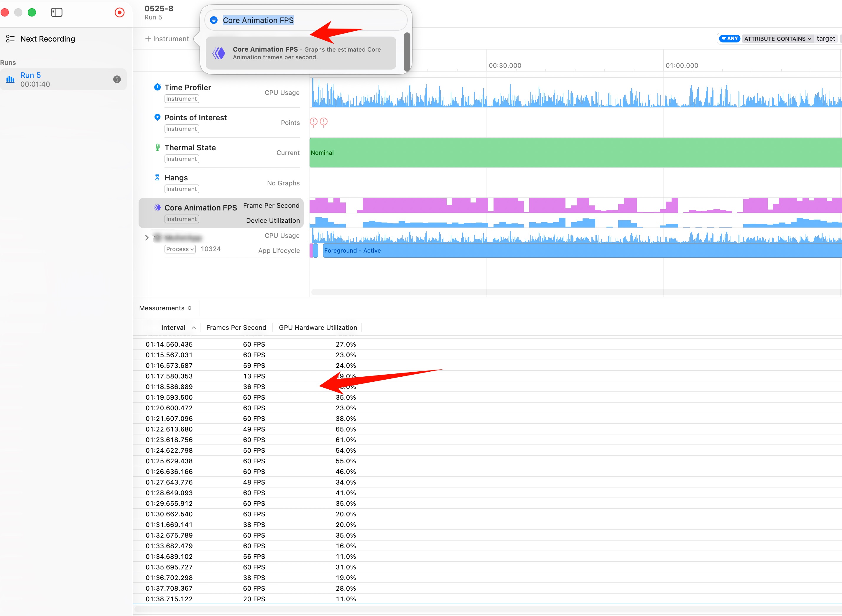This screenshot has width=842, height=616.
Task: Click the second Points of Interest warning marker
Action: coord(324,122)
